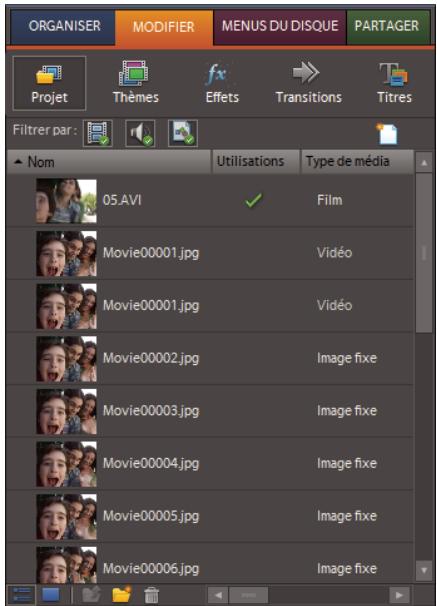Click the Film media type cell
This screenshot has height=606, width=437.
tap(330, 200)
